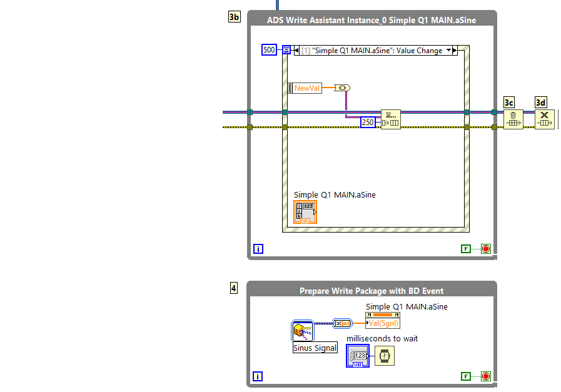Select the conversion node next to NewVal
The width and height of the screenshot is (561, 392).
click(x=343, y=88)
